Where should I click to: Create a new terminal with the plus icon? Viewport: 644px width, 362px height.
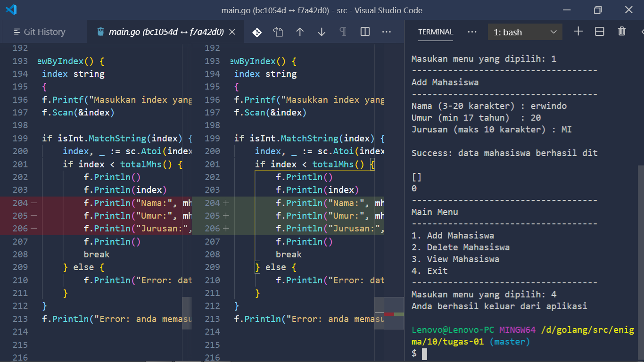[578, 32]
